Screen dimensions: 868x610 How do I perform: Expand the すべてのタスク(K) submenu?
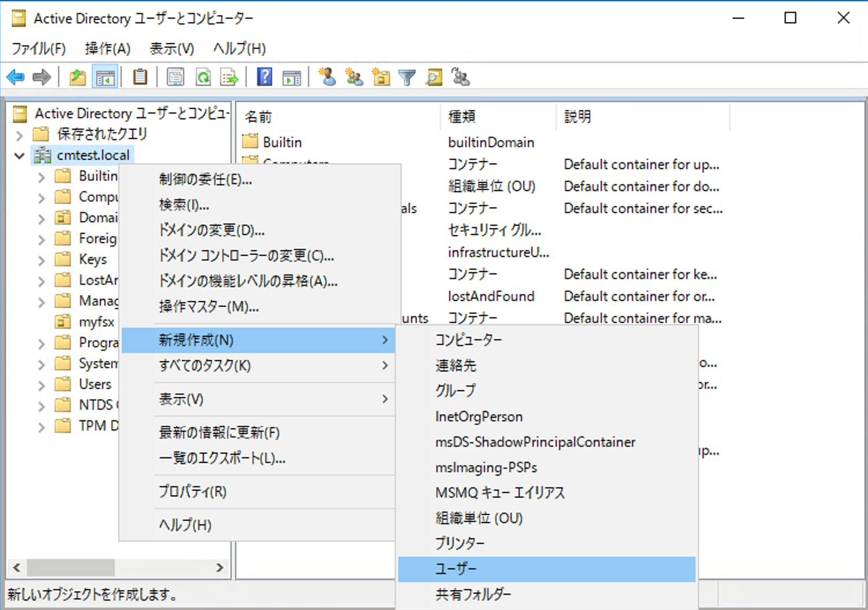pyautogui.click(x=258, y=366)
